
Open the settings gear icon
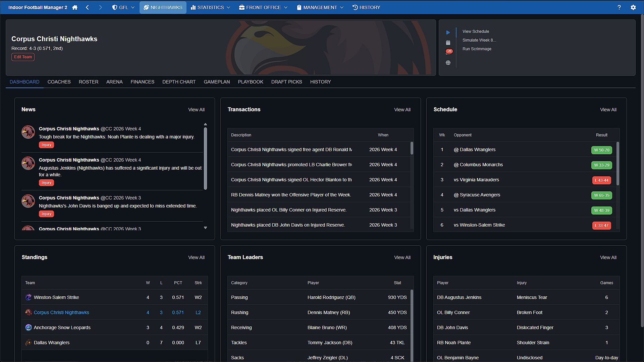[x=633, y=7]
